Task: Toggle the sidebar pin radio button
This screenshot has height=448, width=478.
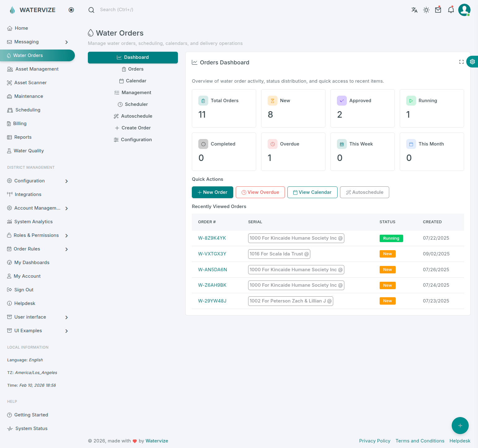Action: pyautogui.click(x=71, y=10)
